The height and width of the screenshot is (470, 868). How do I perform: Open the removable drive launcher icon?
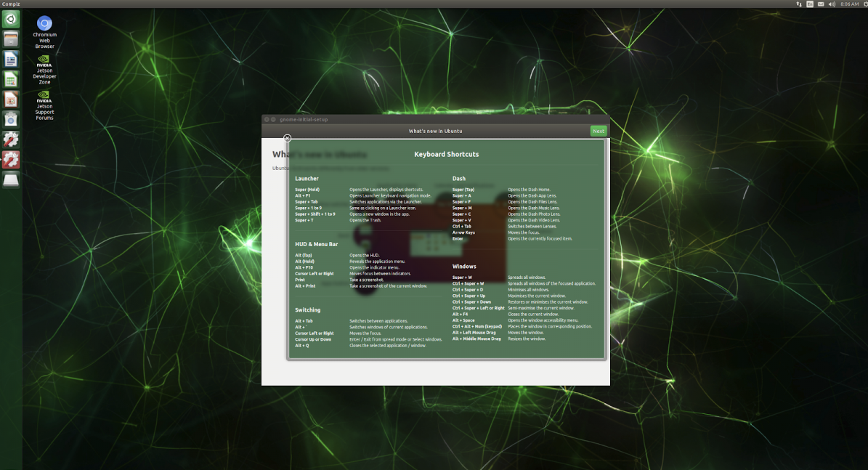tap(10, 179)
